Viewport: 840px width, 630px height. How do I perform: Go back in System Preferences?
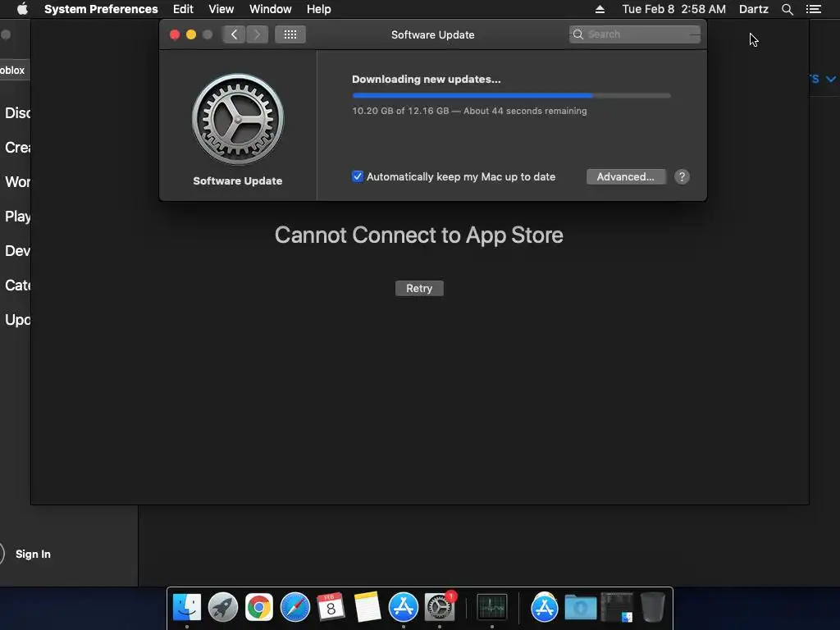click(x=234, y=34)
